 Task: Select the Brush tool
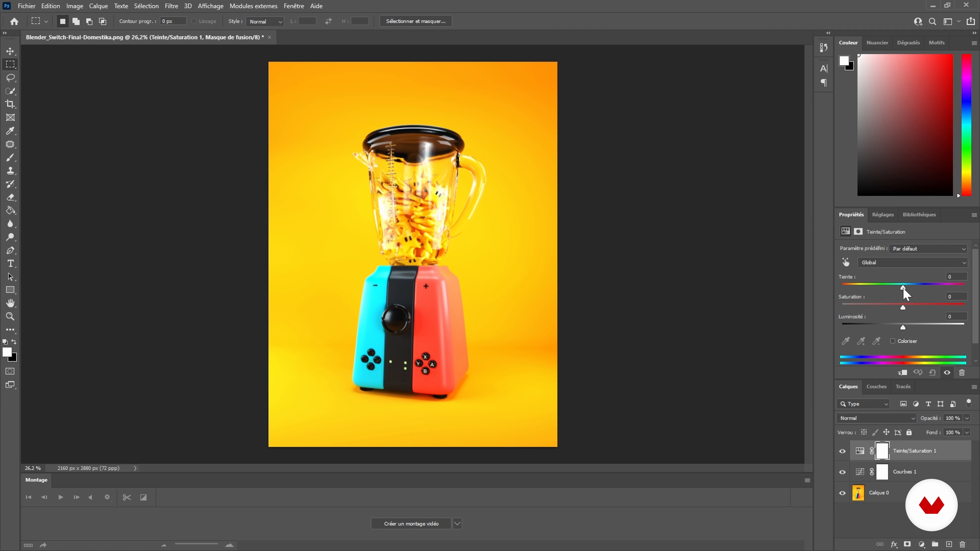(x=10, y=157)
